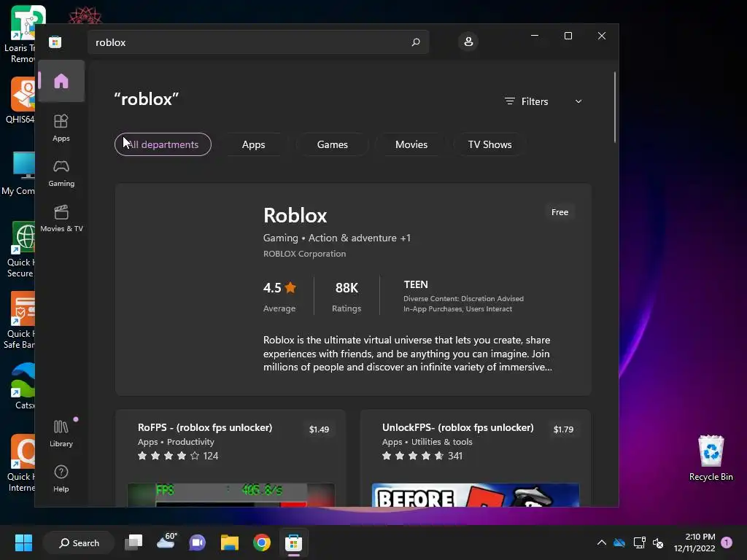Open RoFPS roblox fps unlocker result
Screen dimensions: 747x560
coord(205,427)
